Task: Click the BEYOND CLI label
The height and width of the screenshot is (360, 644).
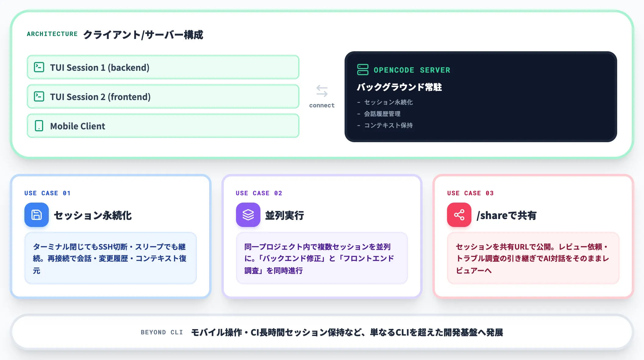Action: coord(162,332)
